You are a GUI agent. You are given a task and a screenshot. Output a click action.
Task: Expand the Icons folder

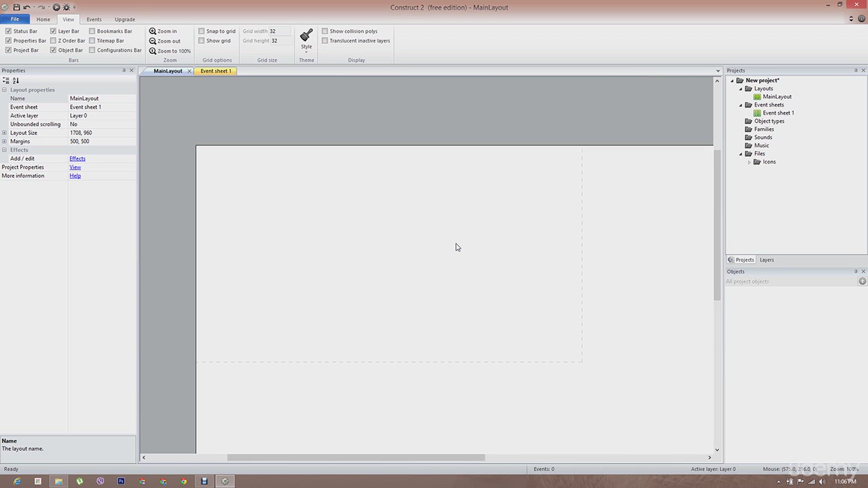point(750,162)
